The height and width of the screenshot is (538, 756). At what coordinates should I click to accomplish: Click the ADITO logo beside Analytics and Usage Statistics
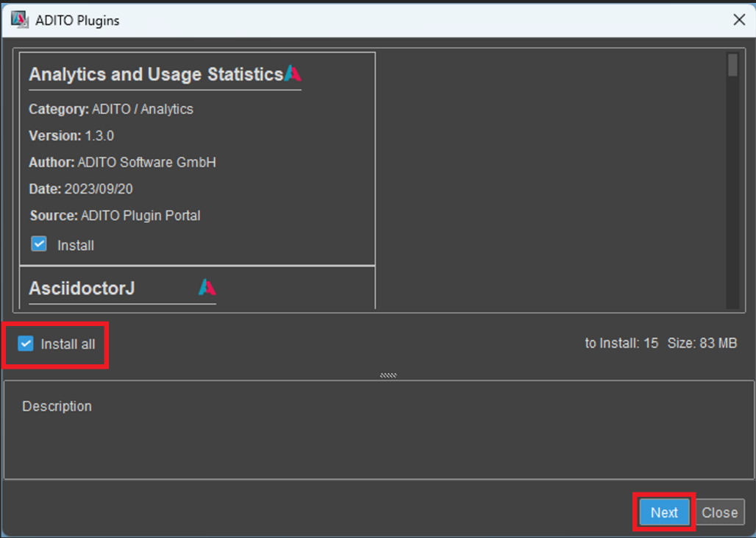293,74
